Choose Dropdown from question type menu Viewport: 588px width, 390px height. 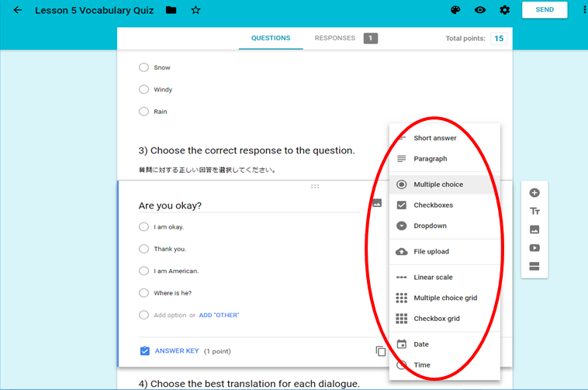click(x=430, y=226)
